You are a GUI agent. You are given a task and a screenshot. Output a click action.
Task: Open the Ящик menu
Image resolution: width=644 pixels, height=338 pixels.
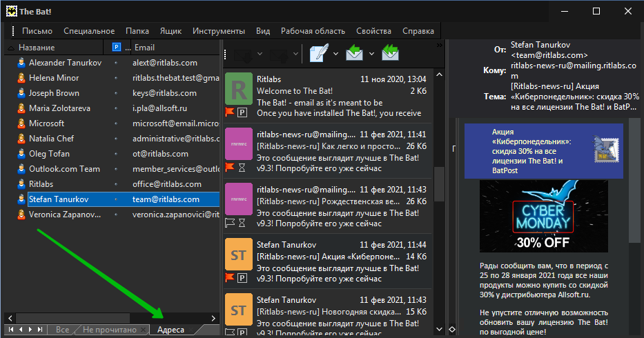[171, 31]
